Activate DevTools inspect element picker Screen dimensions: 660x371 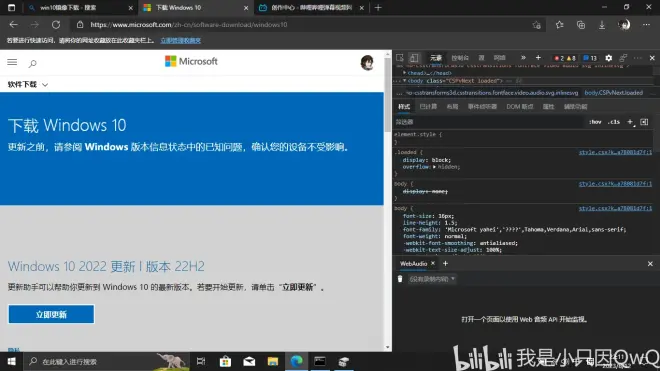coord(400,58)
